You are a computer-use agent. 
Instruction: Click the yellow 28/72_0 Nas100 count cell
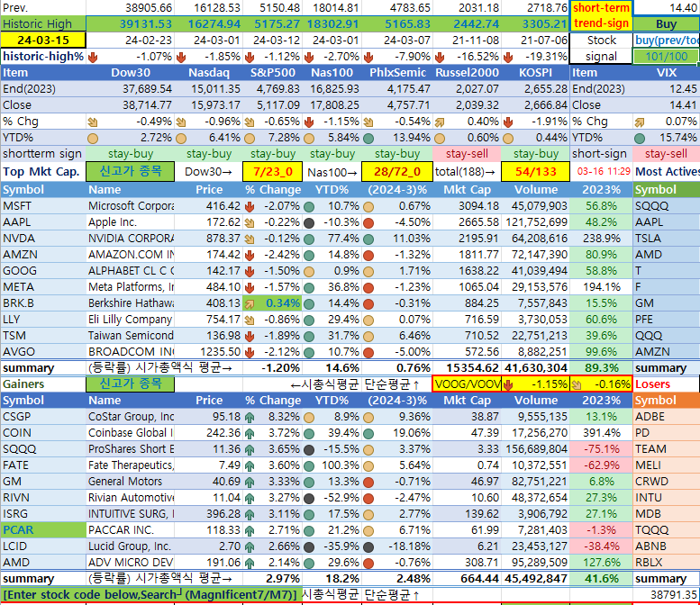pos(397,172)
